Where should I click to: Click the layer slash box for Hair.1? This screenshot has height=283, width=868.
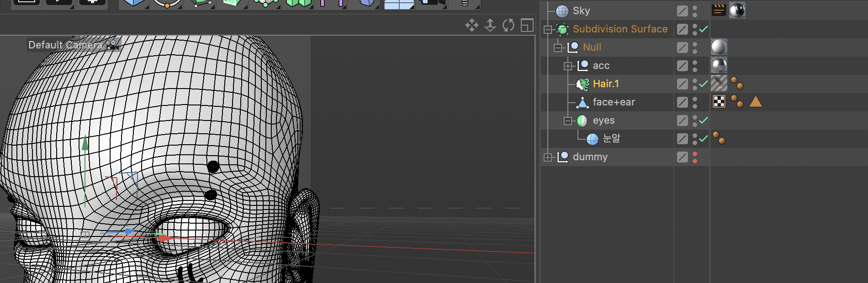point(683,84)
